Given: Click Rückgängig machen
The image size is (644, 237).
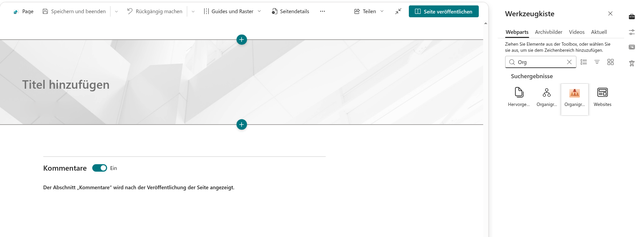Looking at the screenshot, I should (155, 12).
